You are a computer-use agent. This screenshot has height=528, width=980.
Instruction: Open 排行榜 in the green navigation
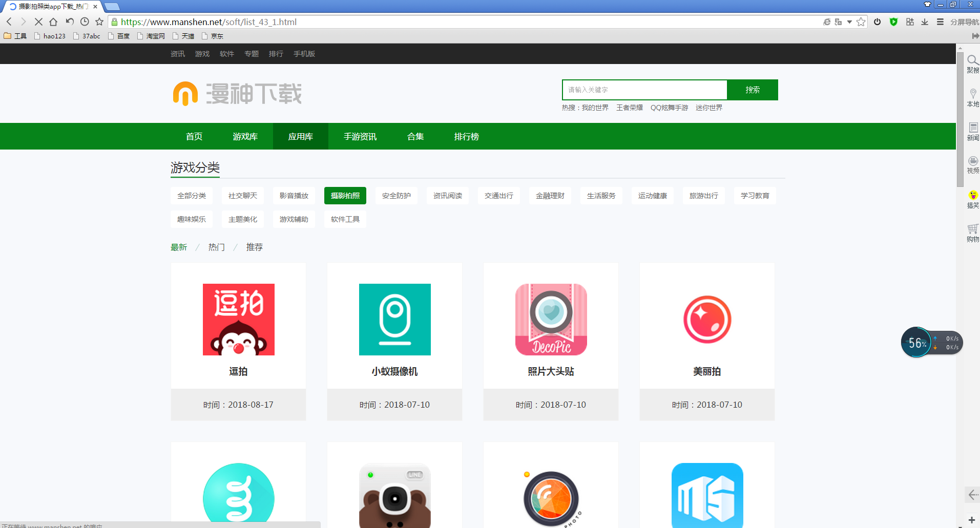[x=467, y=136]
